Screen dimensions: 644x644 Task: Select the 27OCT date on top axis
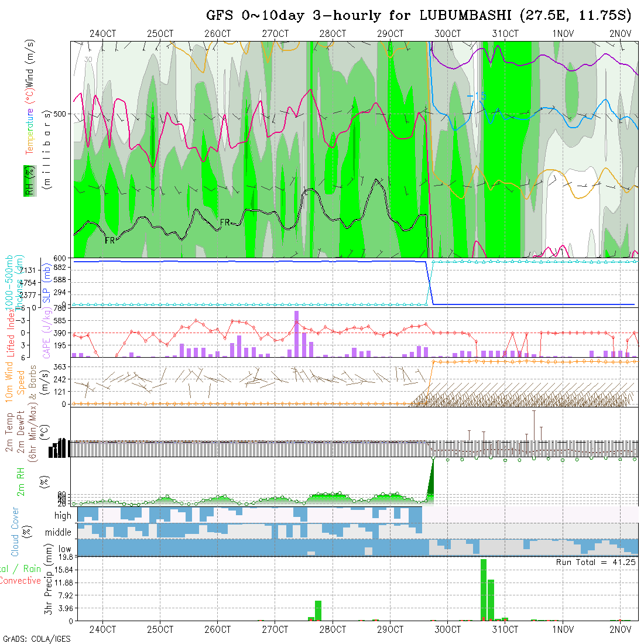pos(275,34)
